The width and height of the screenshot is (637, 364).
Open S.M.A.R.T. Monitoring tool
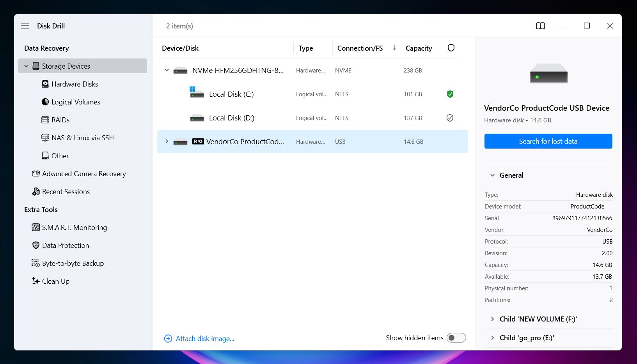(75, 227)
